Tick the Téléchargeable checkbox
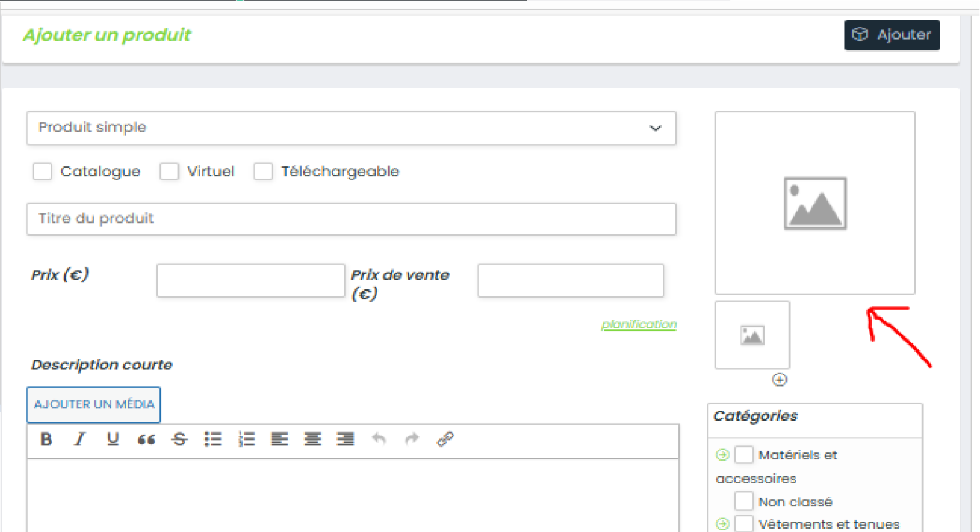Viewport: 980px width, 532px height. click(263, 171)
